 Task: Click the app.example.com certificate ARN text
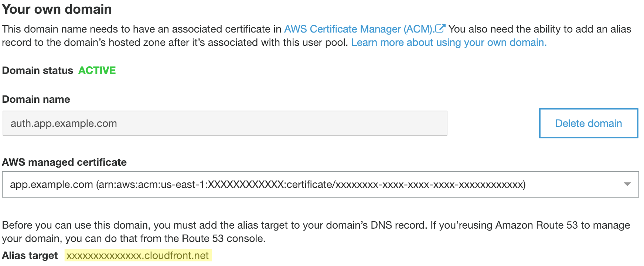(268, 184)
